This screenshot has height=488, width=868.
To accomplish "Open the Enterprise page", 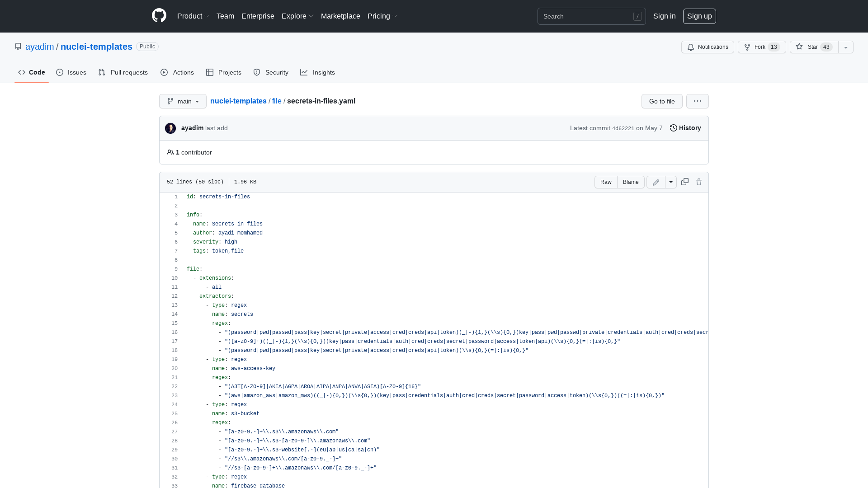I will tap(258, 16).
